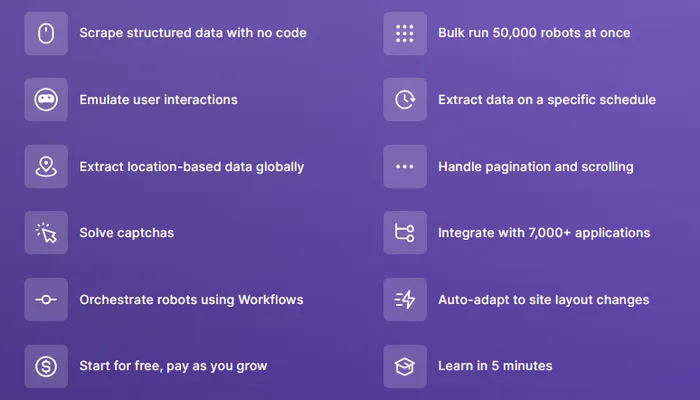Select "Orchestrate robots using Workflows" text
This screenshot has width=700, height=400.
pos(191,299)
